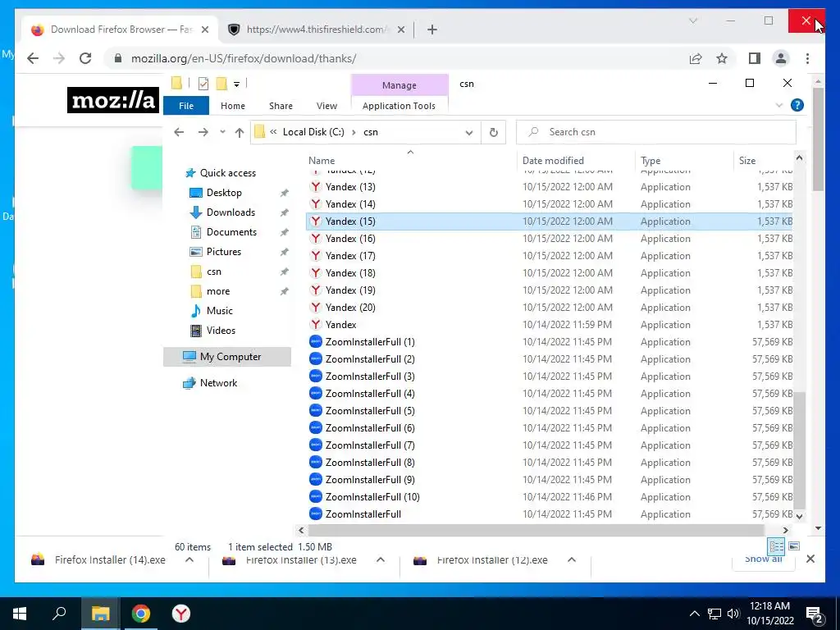Open options for Firefox Installer (13).exe download

click(381, 559)
